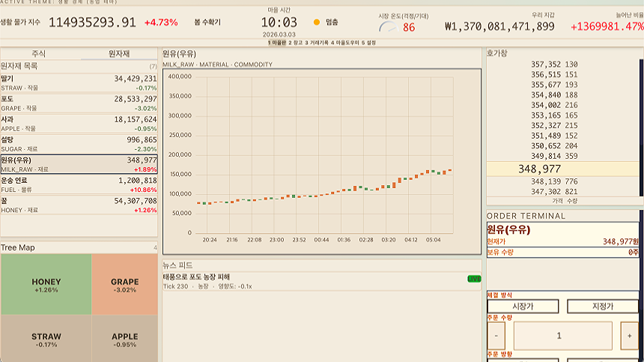Switch to the 원자재 tab

(119, 54)
